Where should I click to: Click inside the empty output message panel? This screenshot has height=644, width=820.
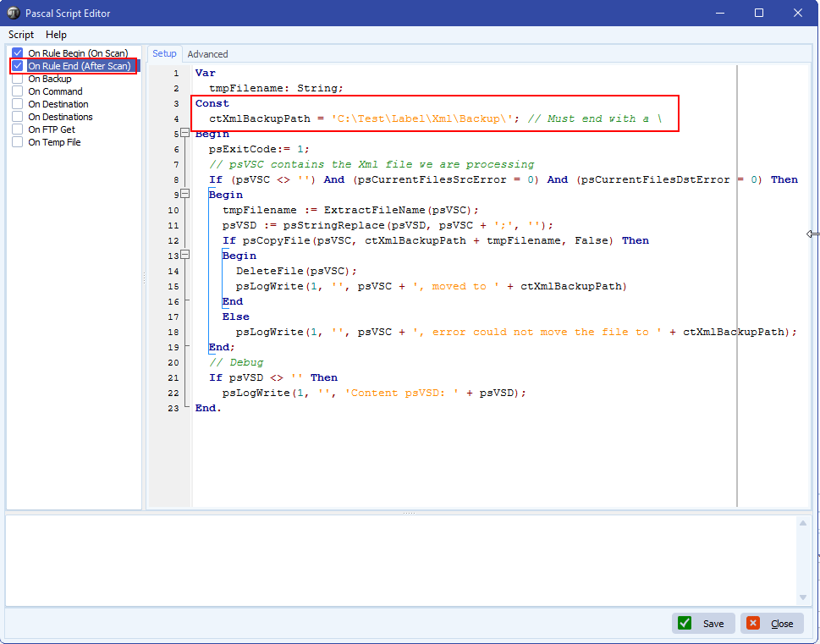tap(398, 559)
